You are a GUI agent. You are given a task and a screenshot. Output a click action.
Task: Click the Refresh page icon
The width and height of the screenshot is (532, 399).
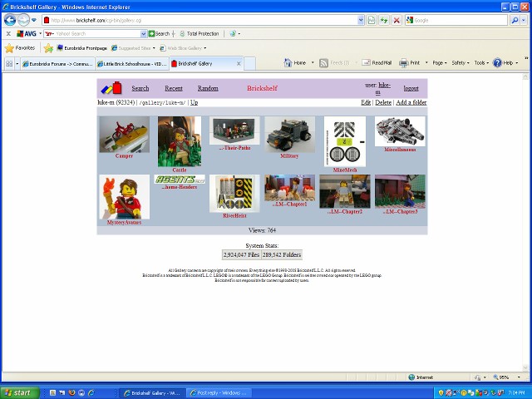coord(384,20)
